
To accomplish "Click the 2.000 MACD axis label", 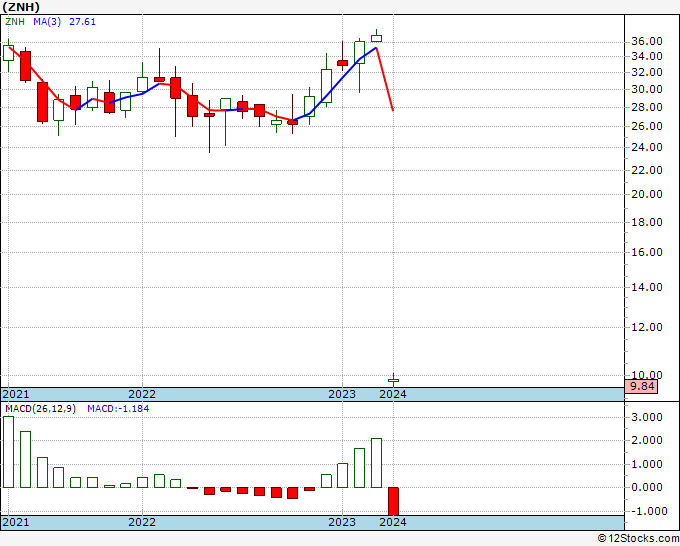I will click(x=647, y=441).
